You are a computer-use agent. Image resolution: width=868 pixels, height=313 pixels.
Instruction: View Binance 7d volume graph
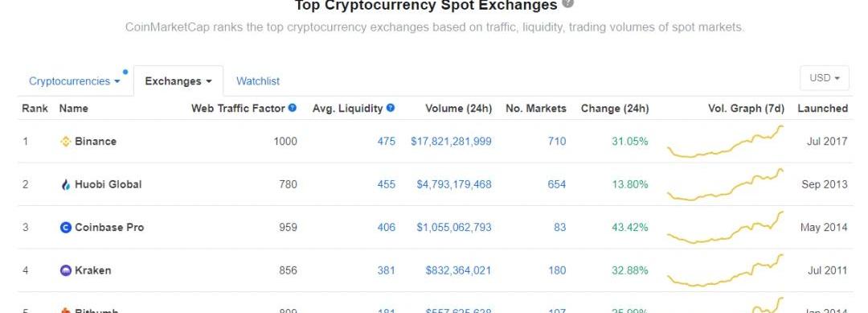point(726,142)
